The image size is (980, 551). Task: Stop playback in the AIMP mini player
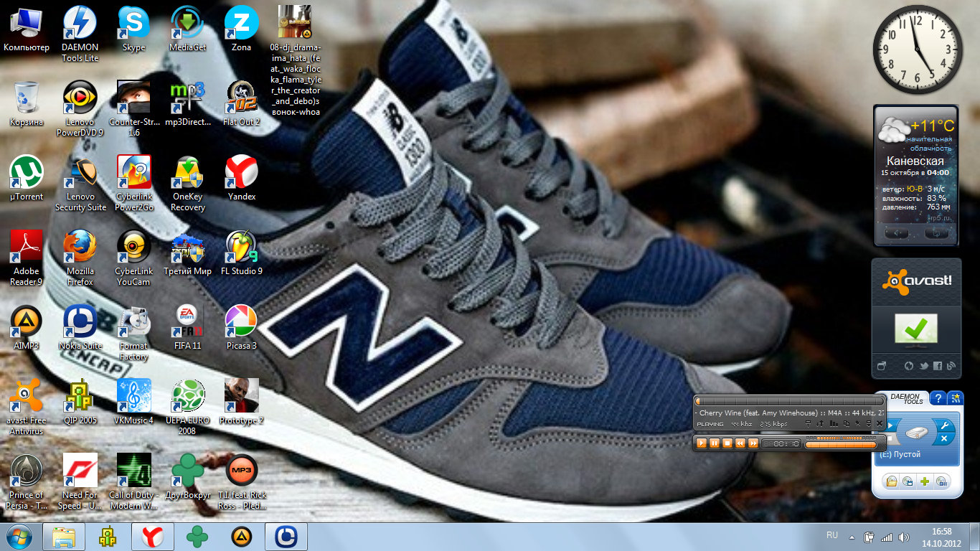tap(727, 443)
